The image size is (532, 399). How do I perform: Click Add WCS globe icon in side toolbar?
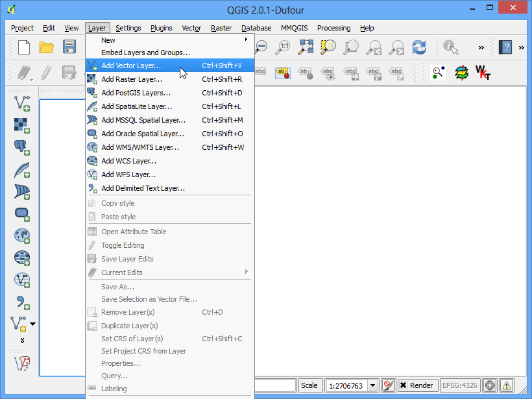(x=22, y=258)
